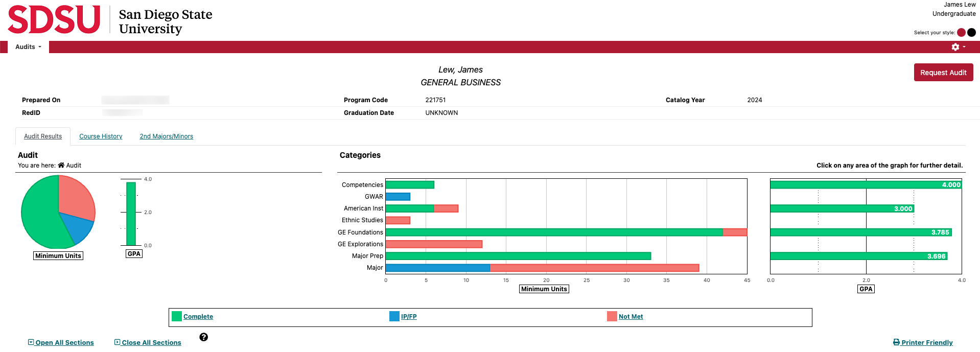Click the Program Code value 221751
980x352 pixels.
pyautogui.click(x=435, y=100)
